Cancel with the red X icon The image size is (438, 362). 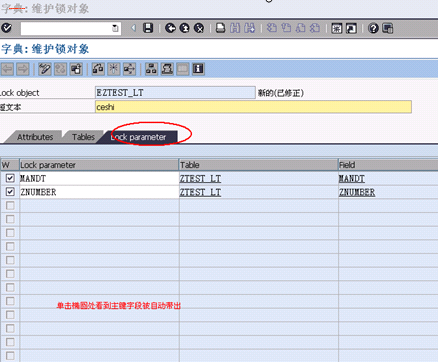pos(199,28)
